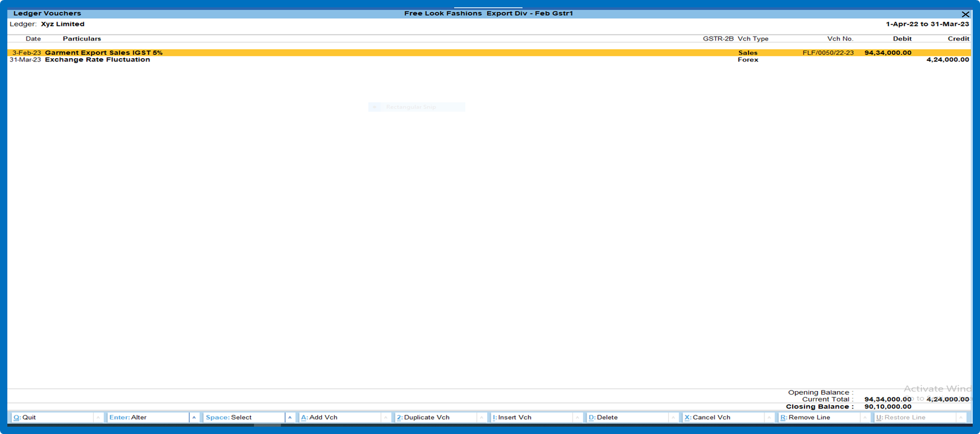Click the Particulars column header
The height and width of the screenshot is (434, 980).
point(82,39)
